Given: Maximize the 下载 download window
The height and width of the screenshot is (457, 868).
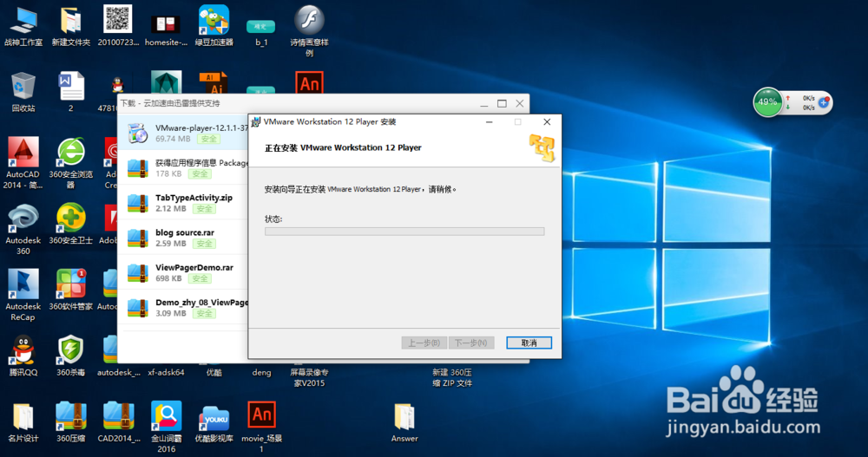Looking at the screenshot, I should (x=502, y=103).
